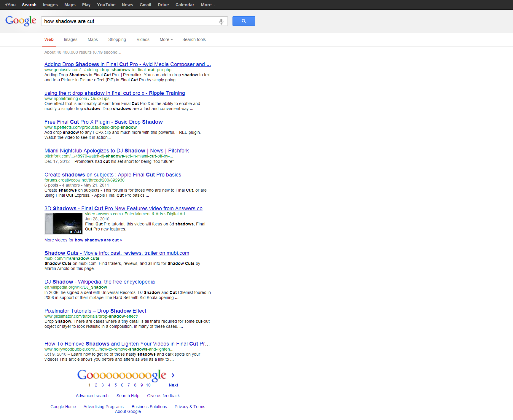Open 'Free Final Cut Pro X Plugin' result

point(103,122)
